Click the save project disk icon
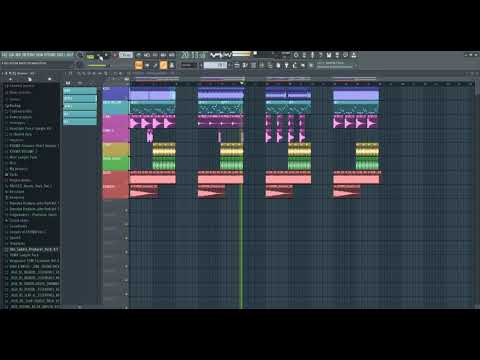 (x=329, y=55)
